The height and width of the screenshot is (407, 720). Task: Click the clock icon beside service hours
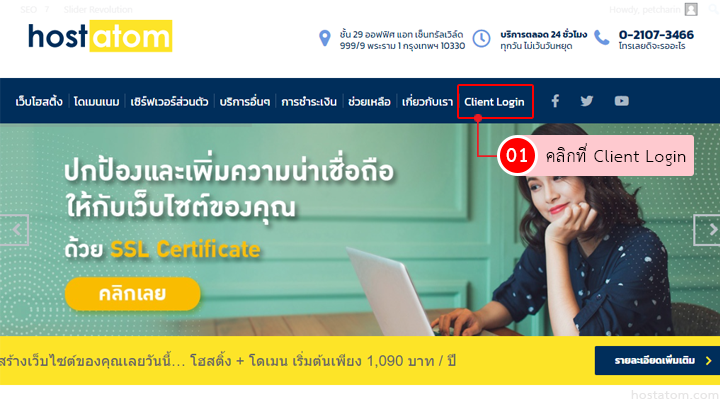tap(482, 38)
